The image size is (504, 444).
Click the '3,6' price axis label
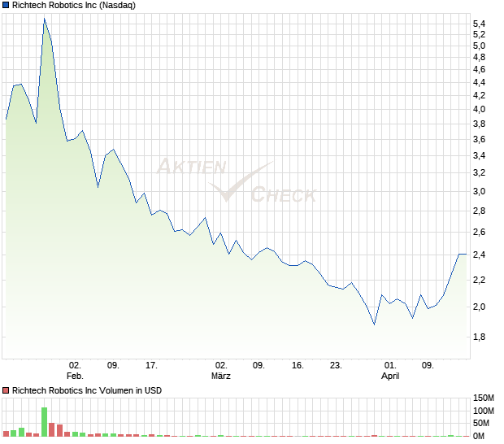point(479,139)
